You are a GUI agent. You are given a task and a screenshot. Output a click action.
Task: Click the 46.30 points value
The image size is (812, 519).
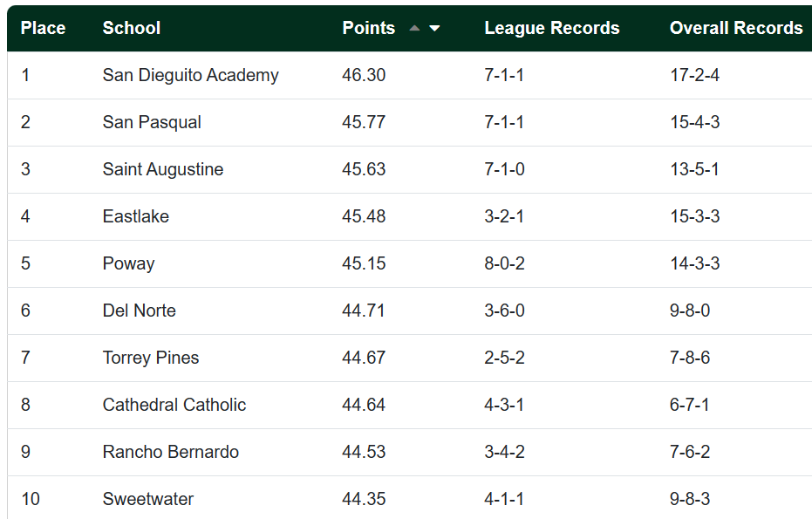(x=364, y=75)
